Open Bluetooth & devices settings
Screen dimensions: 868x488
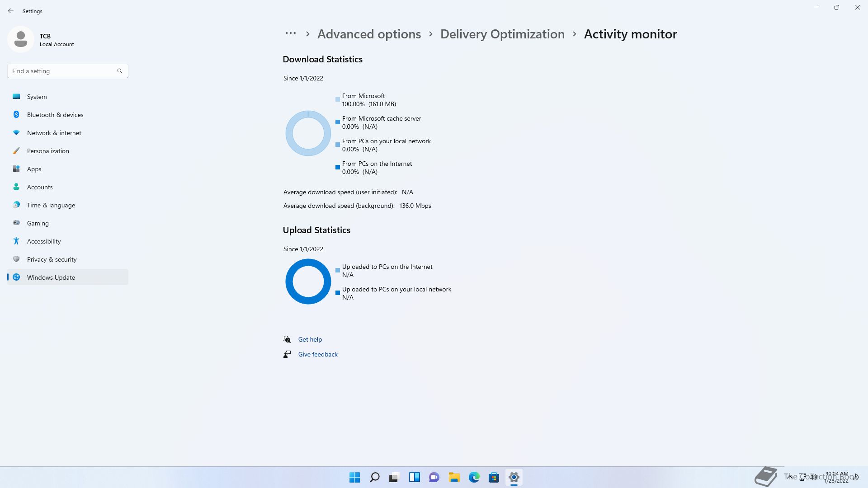[55, 115]
